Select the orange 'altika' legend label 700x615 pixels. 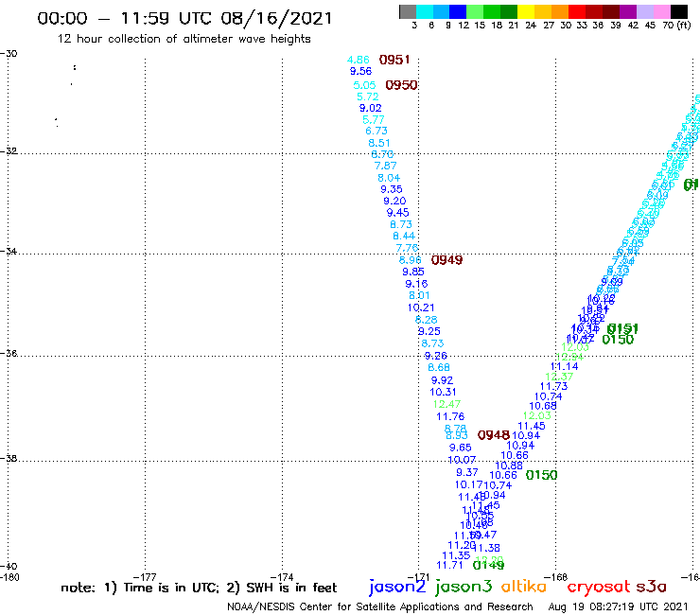point(524,587)
